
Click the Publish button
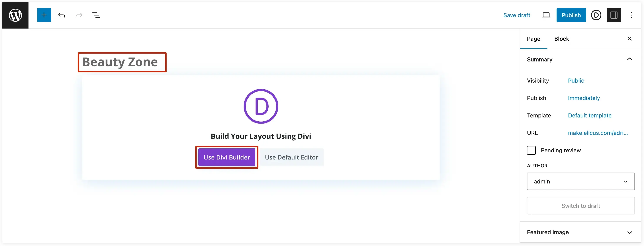click(571, 15)
